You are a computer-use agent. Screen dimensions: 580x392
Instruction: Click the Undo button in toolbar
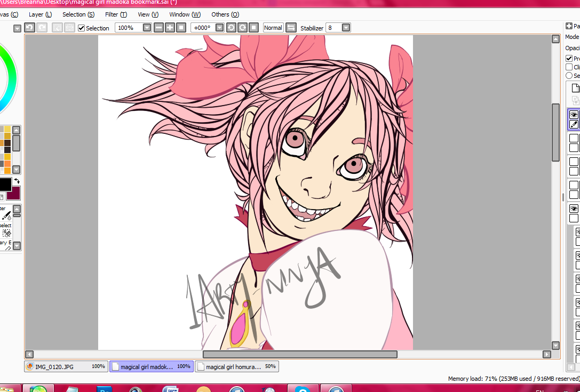(x=29, y=28)
